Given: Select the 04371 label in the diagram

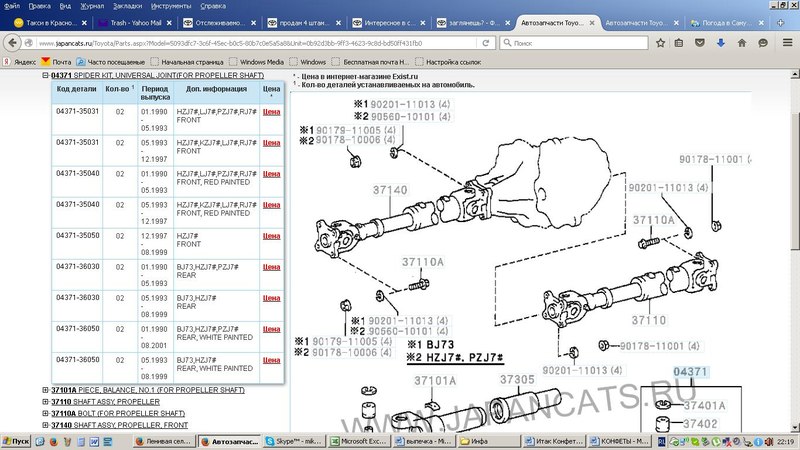Looking at the screenshot, I should pyautogui.click(x=690, y=371).
